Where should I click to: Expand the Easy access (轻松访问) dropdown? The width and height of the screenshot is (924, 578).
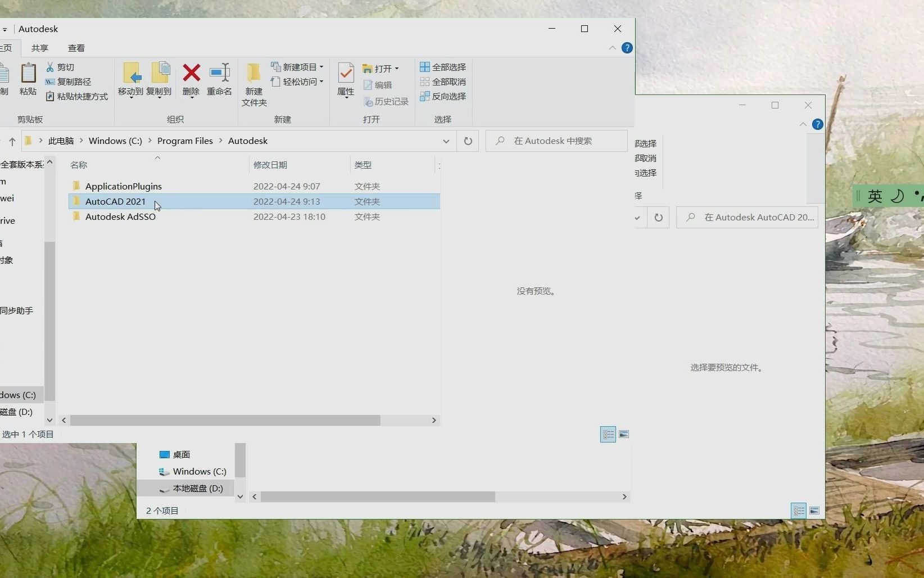(321, 82)
